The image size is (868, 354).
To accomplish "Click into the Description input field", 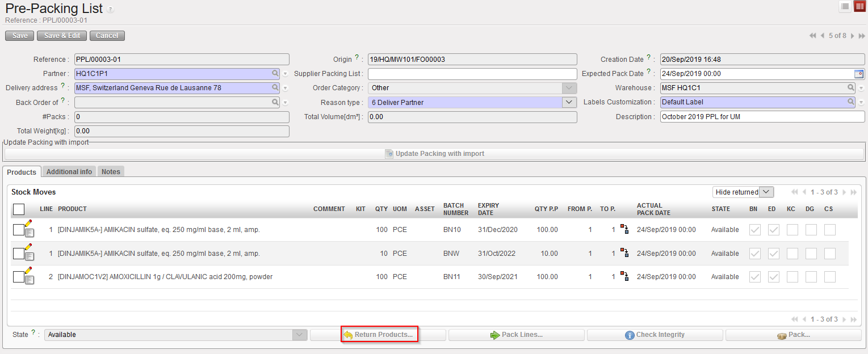I will [762, 117].
